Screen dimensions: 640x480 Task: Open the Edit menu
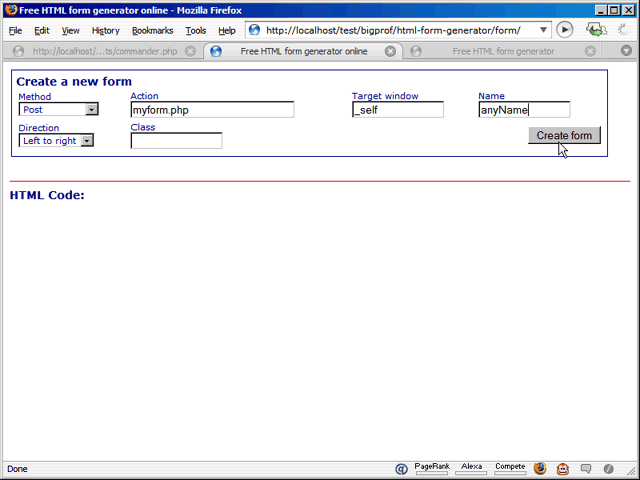click(x=42, y=31)
